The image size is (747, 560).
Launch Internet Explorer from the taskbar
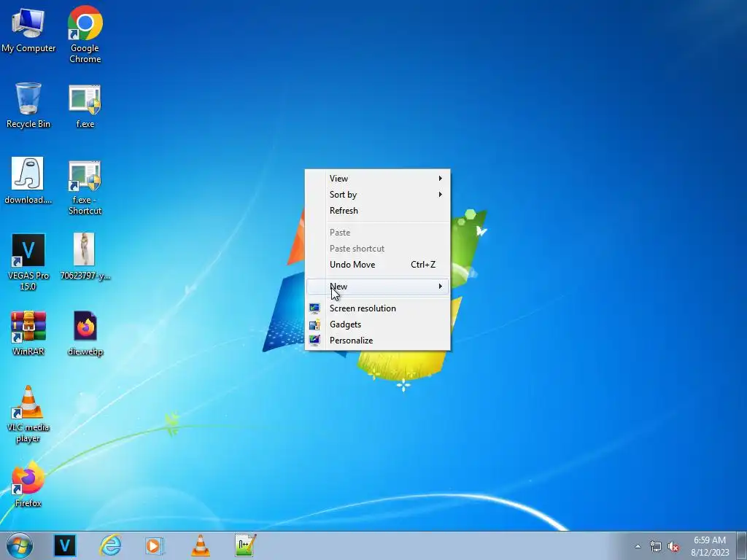(x=110, y=545)
